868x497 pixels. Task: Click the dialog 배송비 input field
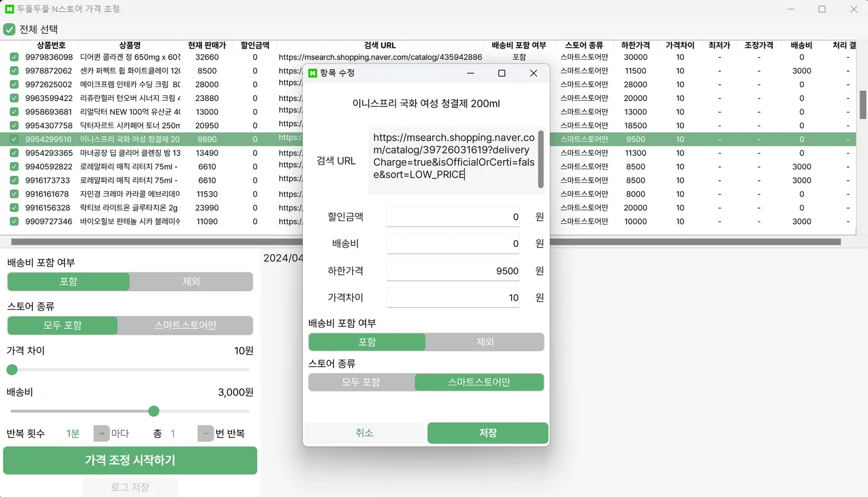[x=453, y=243]
